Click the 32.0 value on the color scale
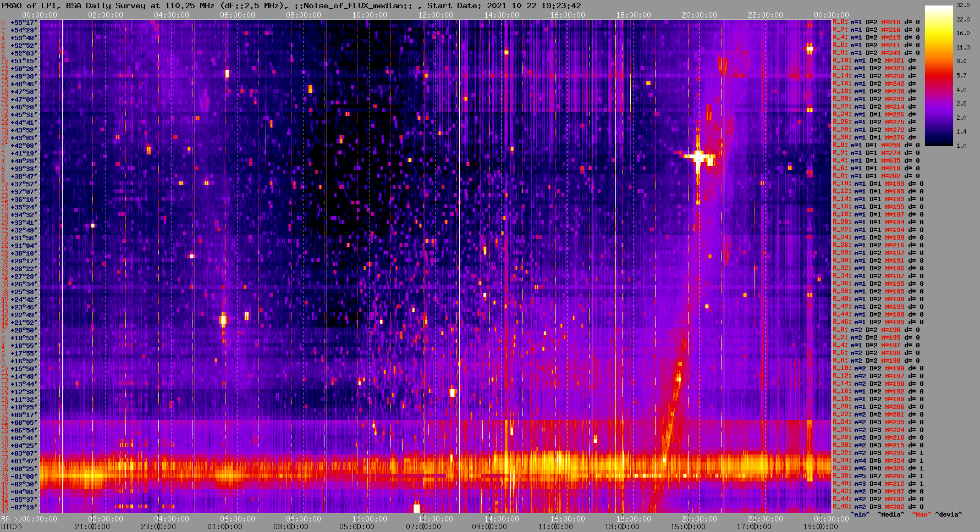Screen dimensions: 980x532 [x=963, y=5]
